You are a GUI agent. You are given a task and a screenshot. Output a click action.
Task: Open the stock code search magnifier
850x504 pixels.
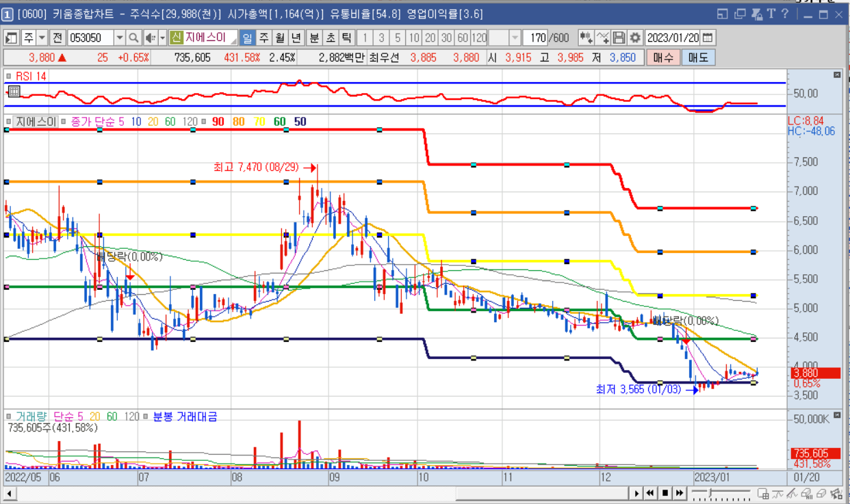133,38
